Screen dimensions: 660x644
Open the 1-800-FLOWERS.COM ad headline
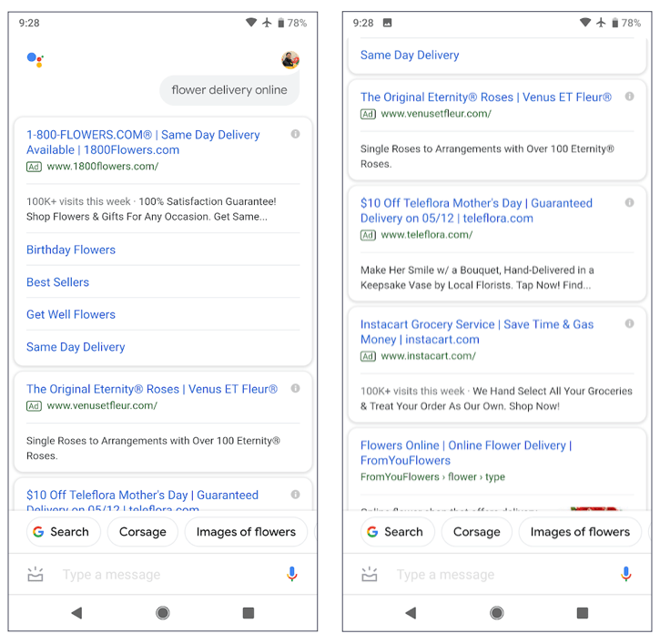point(143,142)
